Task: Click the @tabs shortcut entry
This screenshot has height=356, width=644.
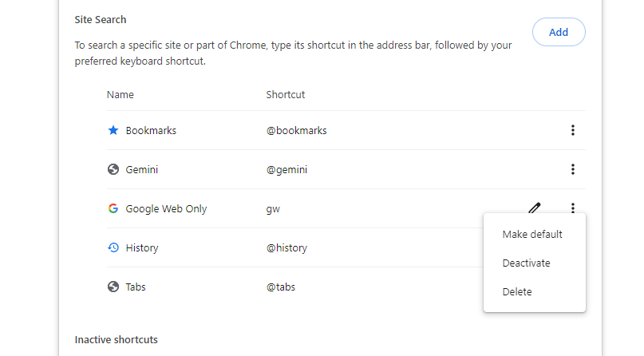Action: point(281,287)
